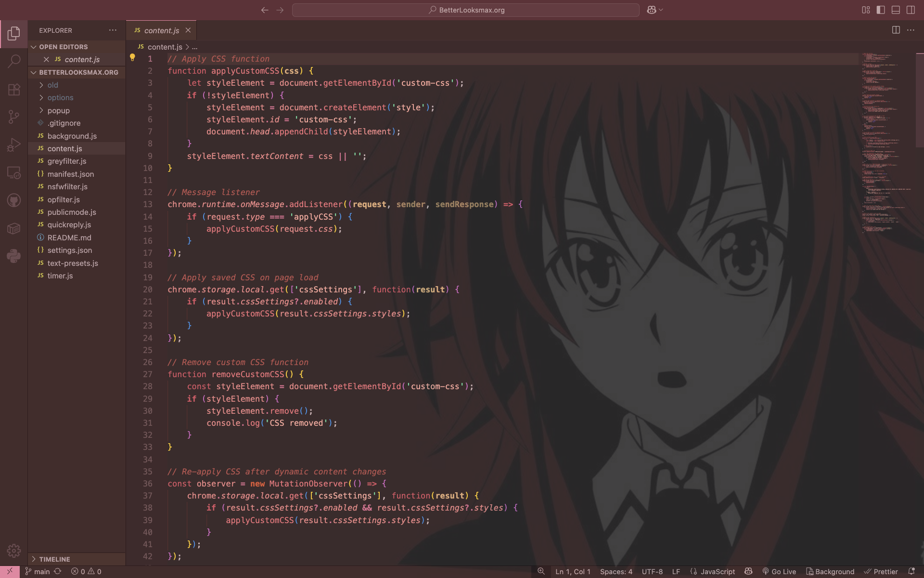The image size is (924, 578).
Task: Open README.md from the file tree
Action: click(77, 237)
